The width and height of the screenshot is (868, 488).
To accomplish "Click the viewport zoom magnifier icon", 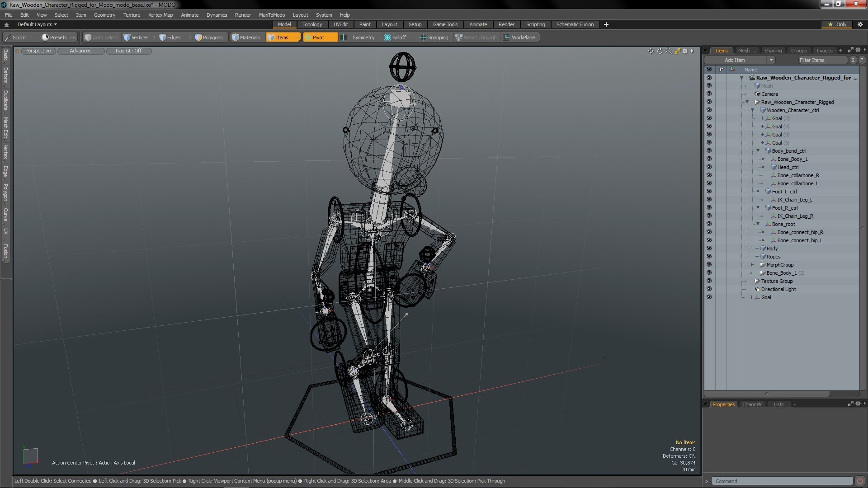I will pos(669,51).
